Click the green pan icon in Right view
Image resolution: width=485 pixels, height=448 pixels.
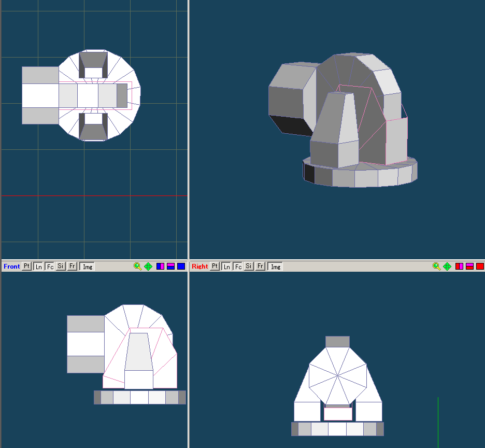tap(447, 266)
